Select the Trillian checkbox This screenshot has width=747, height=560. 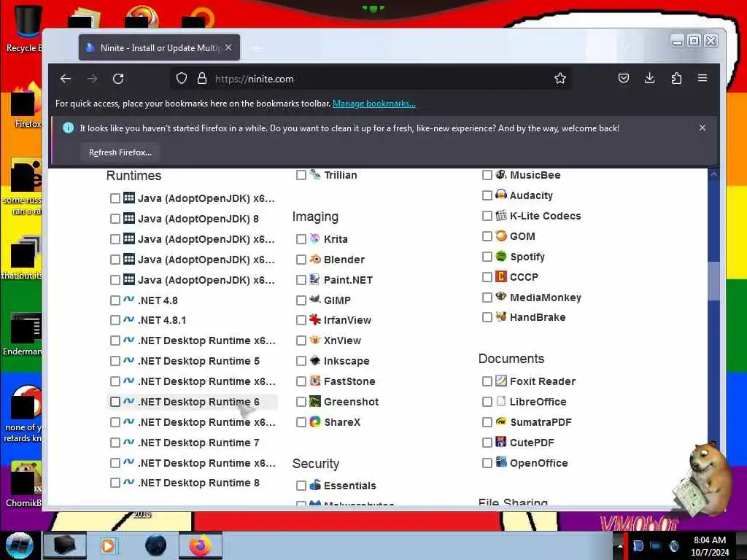(x=301, y=175)
